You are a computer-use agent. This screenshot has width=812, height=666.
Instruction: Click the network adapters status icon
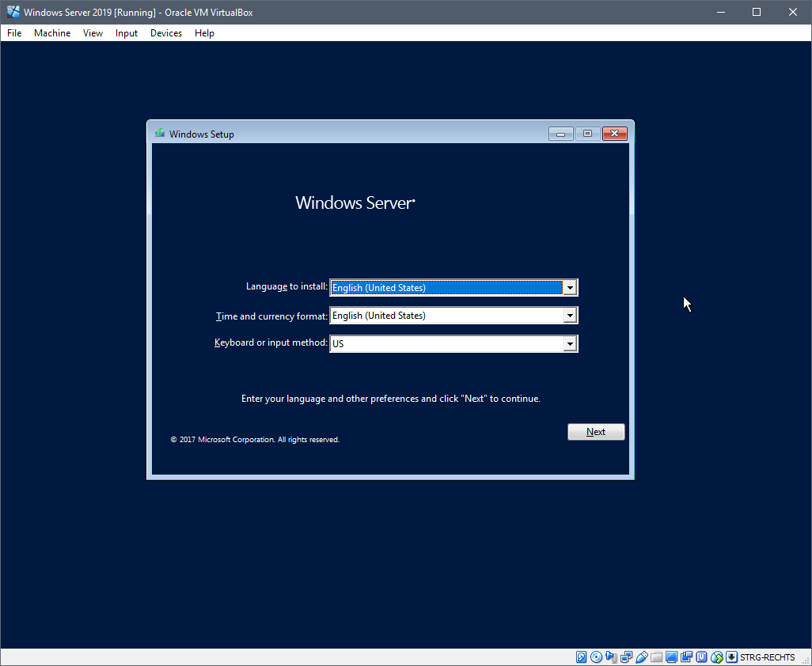click(x=626, y=657)
